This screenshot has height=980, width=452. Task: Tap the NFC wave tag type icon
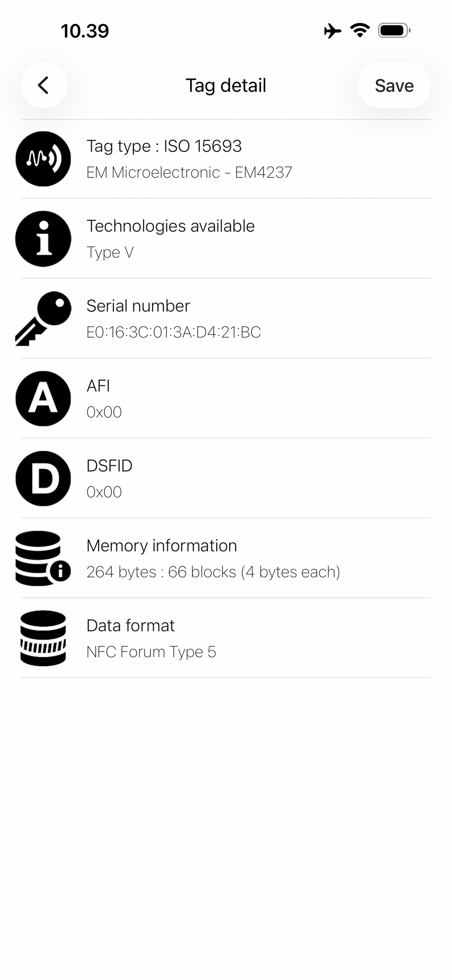click(x=43, y=159)
